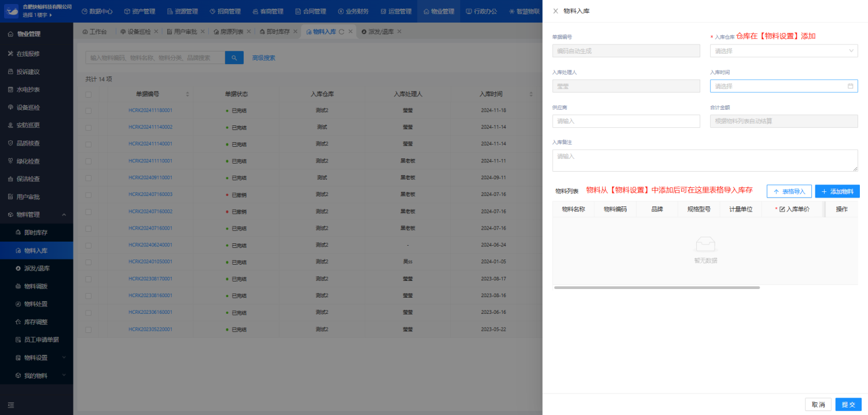Click the refresh icon on 物料入库 tab
This screenshot has height=415, width=868.
coord(341,31)
